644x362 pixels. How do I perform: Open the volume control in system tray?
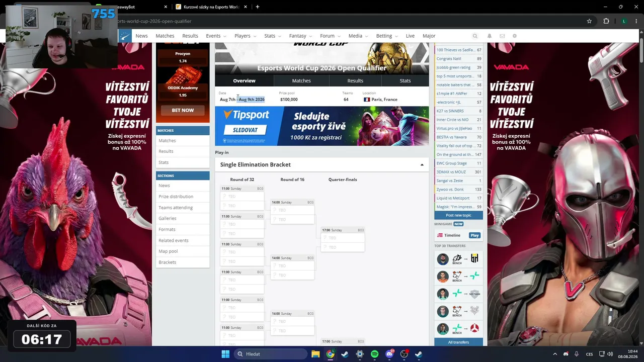point(610,354)
